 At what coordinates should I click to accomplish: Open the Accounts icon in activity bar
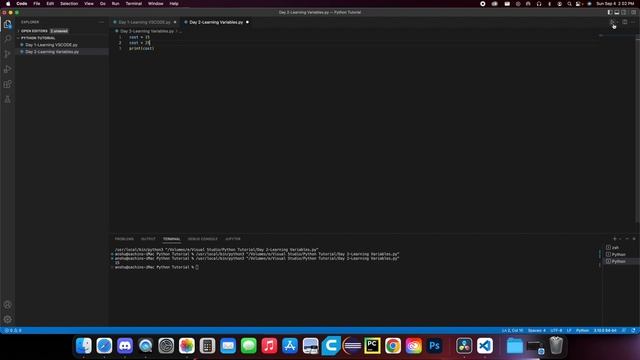(x=7, y=304)
